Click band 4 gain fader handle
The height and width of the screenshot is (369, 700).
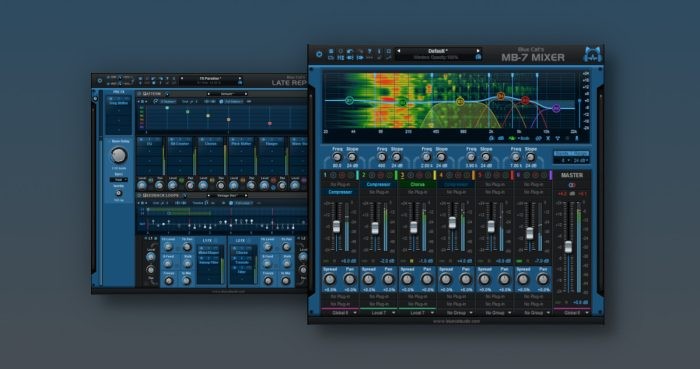[452, 222]
